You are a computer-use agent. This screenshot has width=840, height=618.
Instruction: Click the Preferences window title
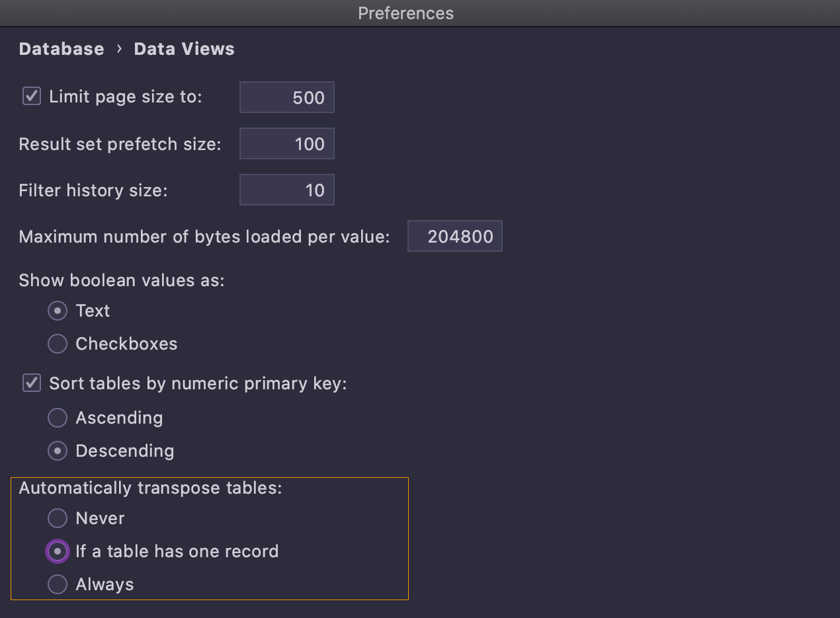point(406,13)
